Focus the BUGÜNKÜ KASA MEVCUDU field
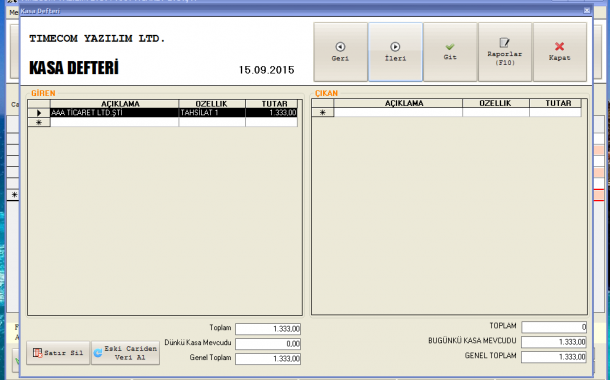The image size is (610, 380). (554, 342)
